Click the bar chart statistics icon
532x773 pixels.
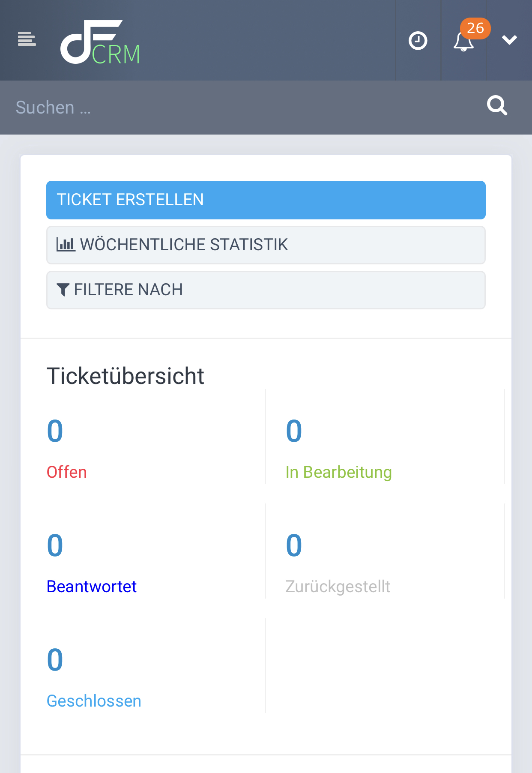[x=66, y=245]
